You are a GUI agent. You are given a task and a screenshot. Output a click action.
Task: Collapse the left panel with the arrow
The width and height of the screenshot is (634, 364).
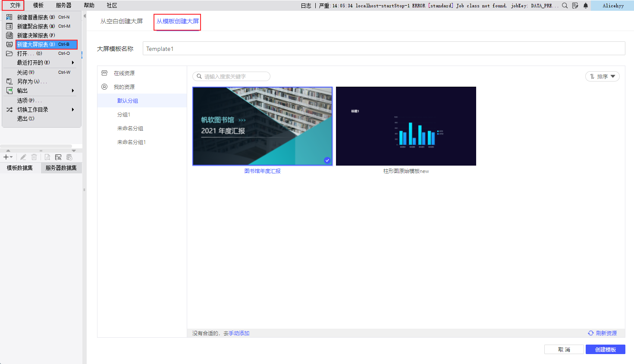click(85, 16)
